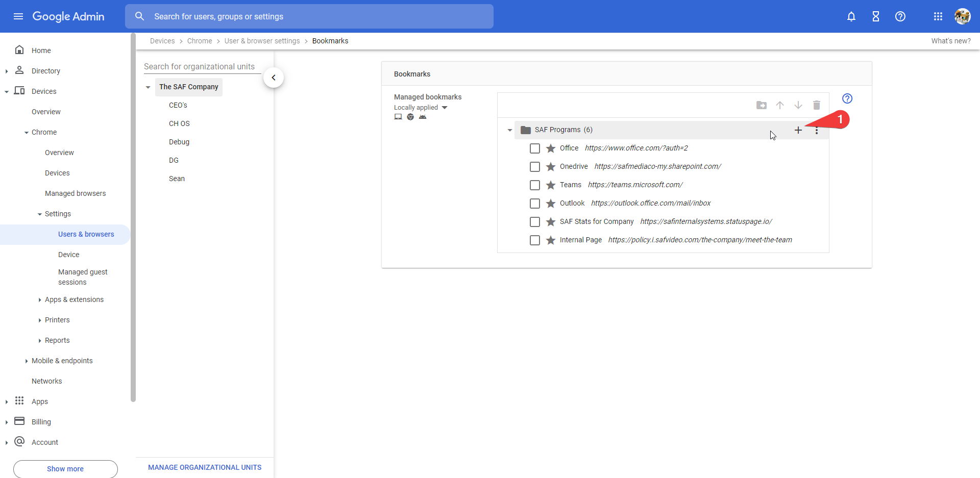Open Account in sidebar
980x478 pixels.
pyautogui.click(x=45, y=442)
